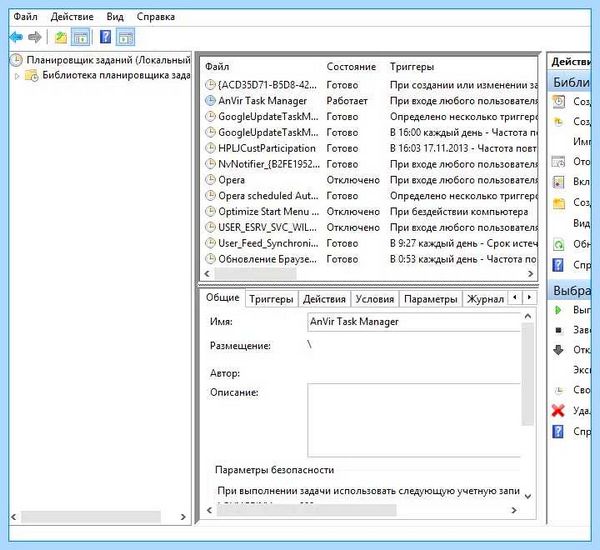The image size is (600, 550).
Task: Click the Вкл... enable history icon
Action: pos(559,182)
